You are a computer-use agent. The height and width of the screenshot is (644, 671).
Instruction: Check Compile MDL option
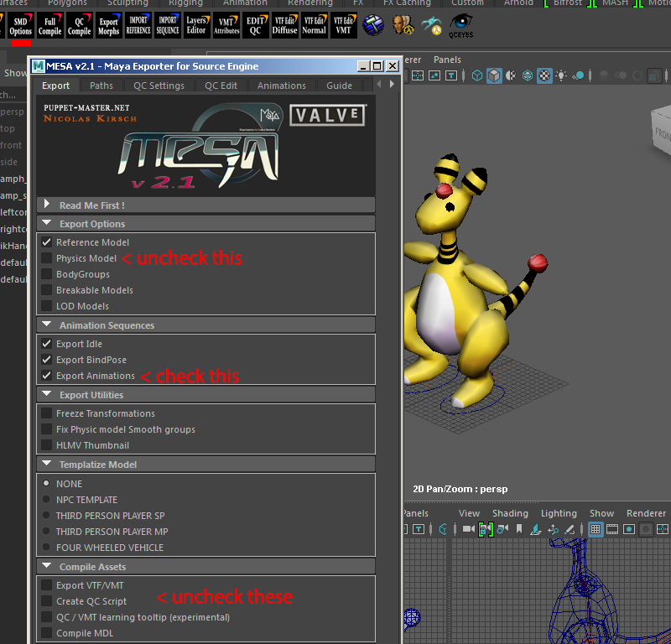pos(47,633)
